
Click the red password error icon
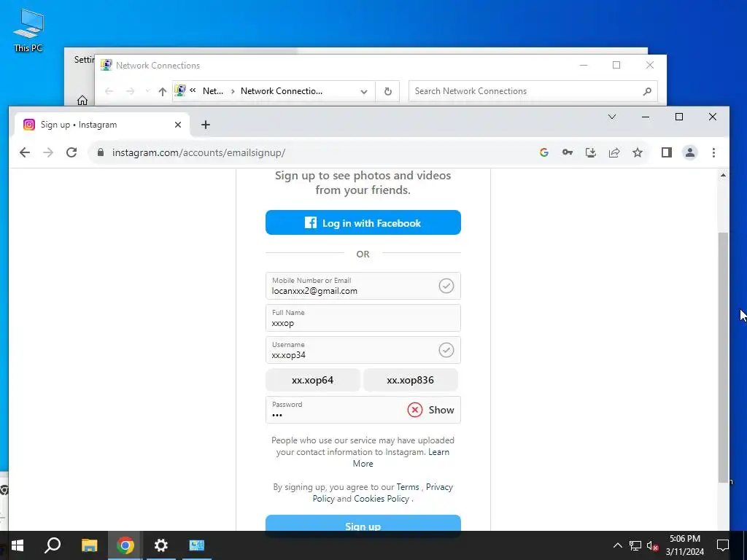coord(415,410)
